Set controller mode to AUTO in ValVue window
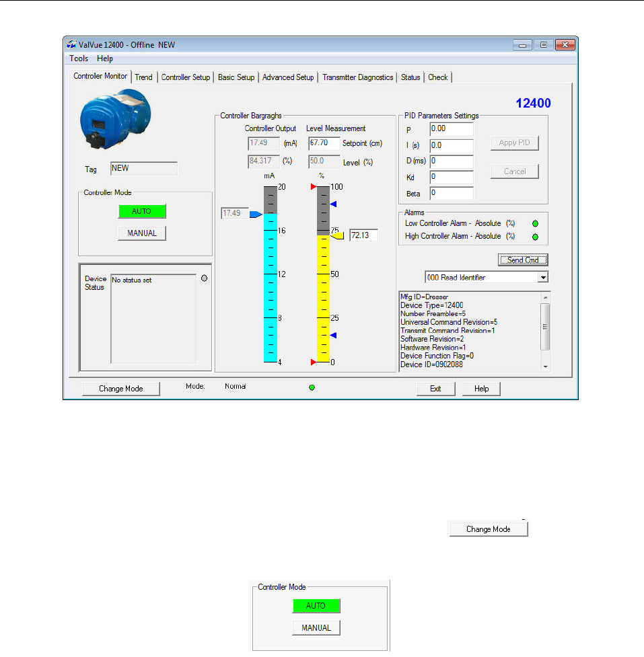 [x=142, y=211]
